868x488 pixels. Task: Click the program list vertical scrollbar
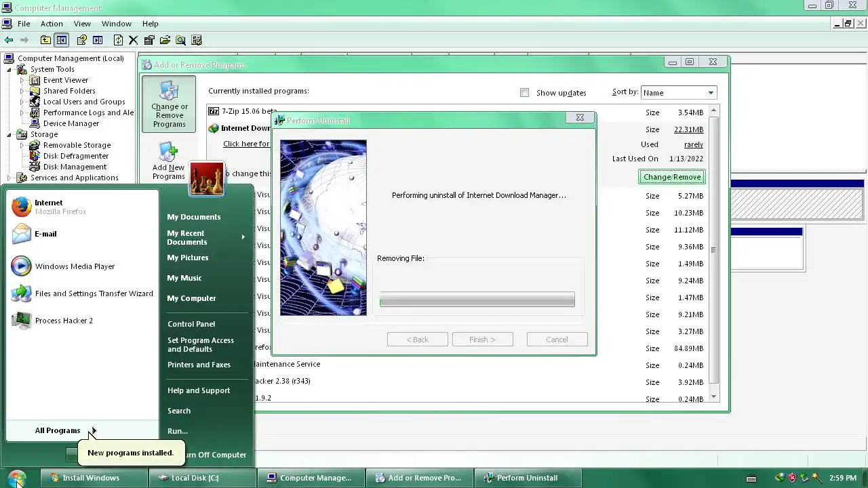click(x=713, y=254)
